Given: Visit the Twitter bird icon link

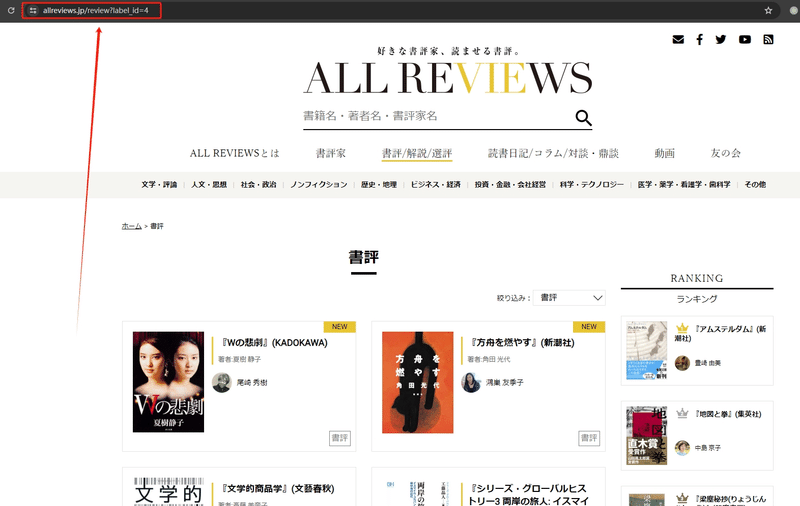Looking at the screenshot, I should pos(721,39).
